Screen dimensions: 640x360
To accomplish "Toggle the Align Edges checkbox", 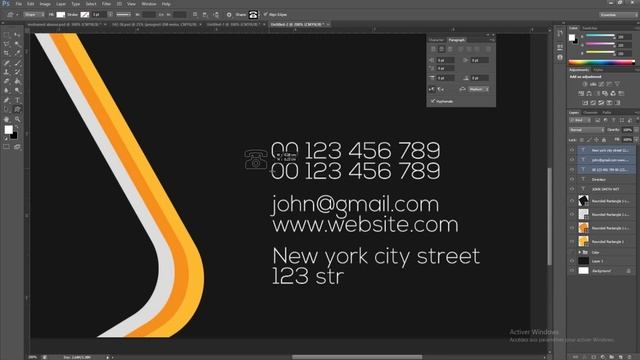I will [265, 15].
